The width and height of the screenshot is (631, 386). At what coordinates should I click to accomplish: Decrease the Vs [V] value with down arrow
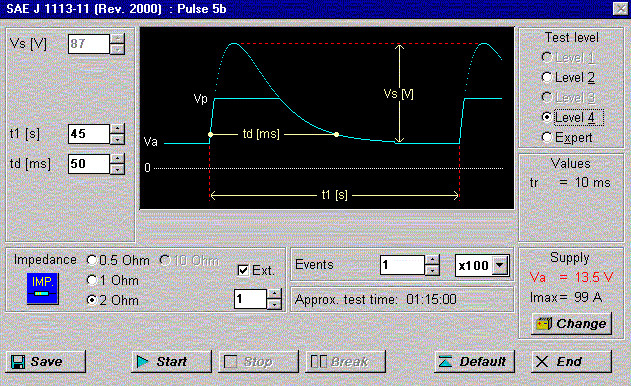pos(117,49)
